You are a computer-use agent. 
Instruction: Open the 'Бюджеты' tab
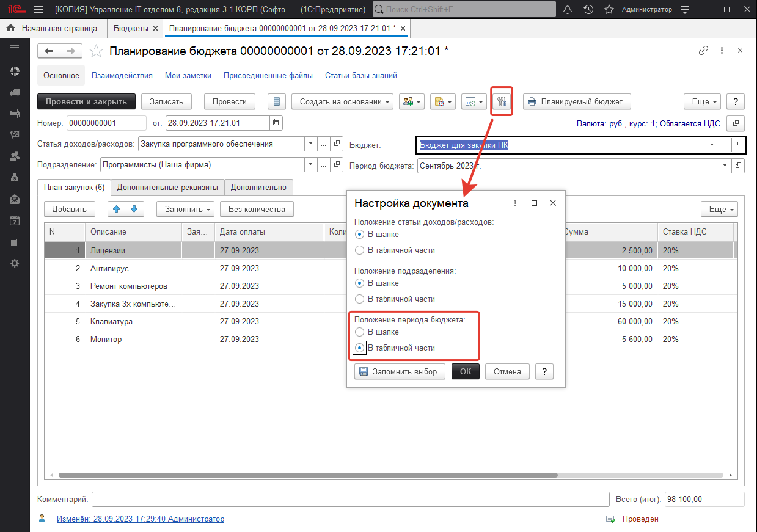[131, 28]
